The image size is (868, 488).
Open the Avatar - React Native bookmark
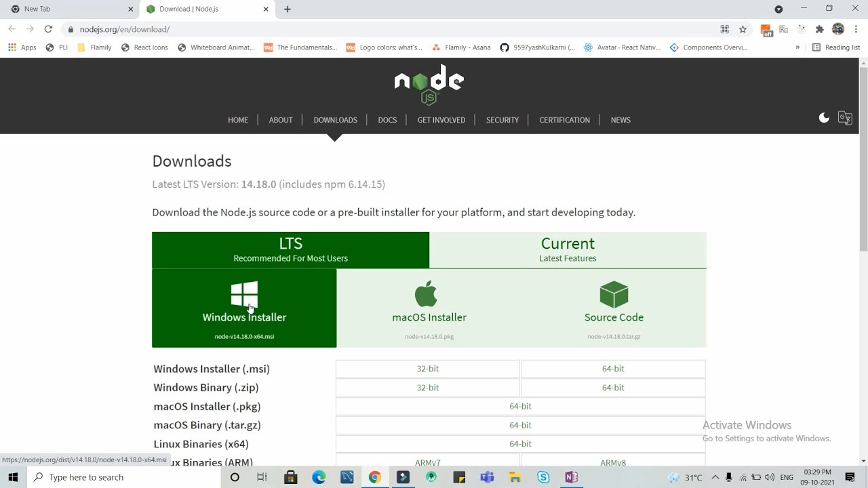click(622, 47)
